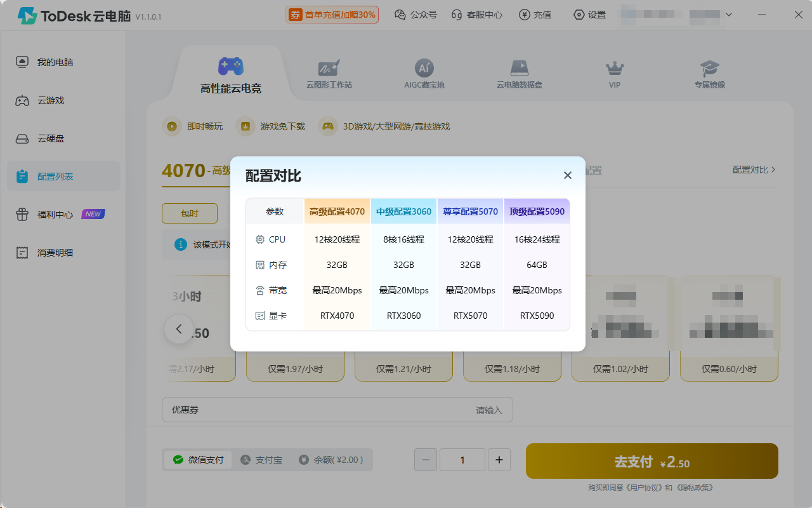Switch to 云电脑数据盘 tab

519,74
